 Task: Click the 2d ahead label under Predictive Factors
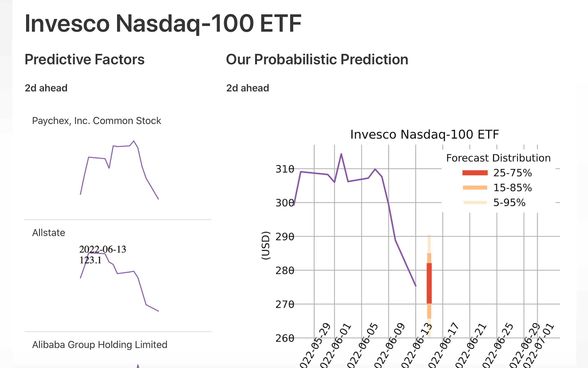46,88
